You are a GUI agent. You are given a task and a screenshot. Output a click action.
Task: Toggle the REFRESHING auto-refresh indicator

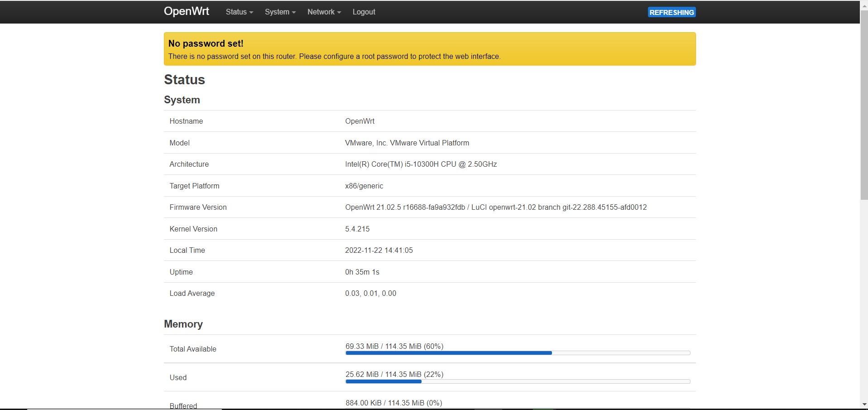click(671, 12)
